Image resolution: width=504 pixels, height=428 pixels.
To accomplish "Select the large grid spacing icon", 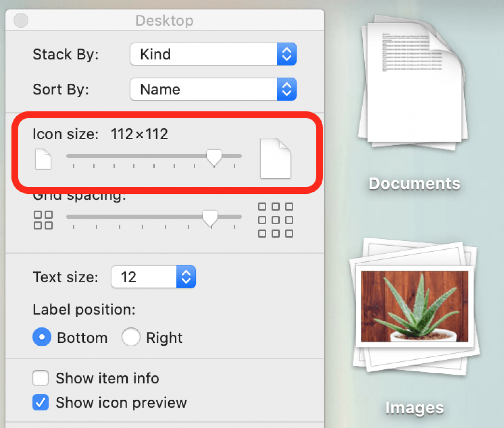I will tap(276, 220).
